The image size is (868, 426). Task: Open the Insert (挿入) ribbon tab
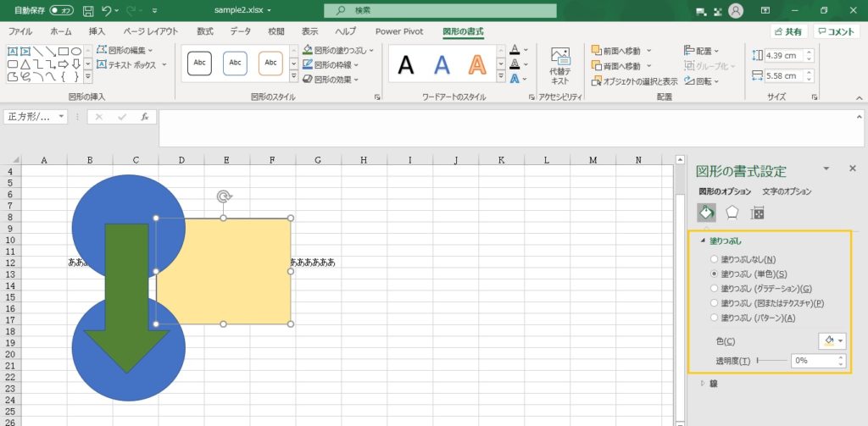[x=97, y=31]
